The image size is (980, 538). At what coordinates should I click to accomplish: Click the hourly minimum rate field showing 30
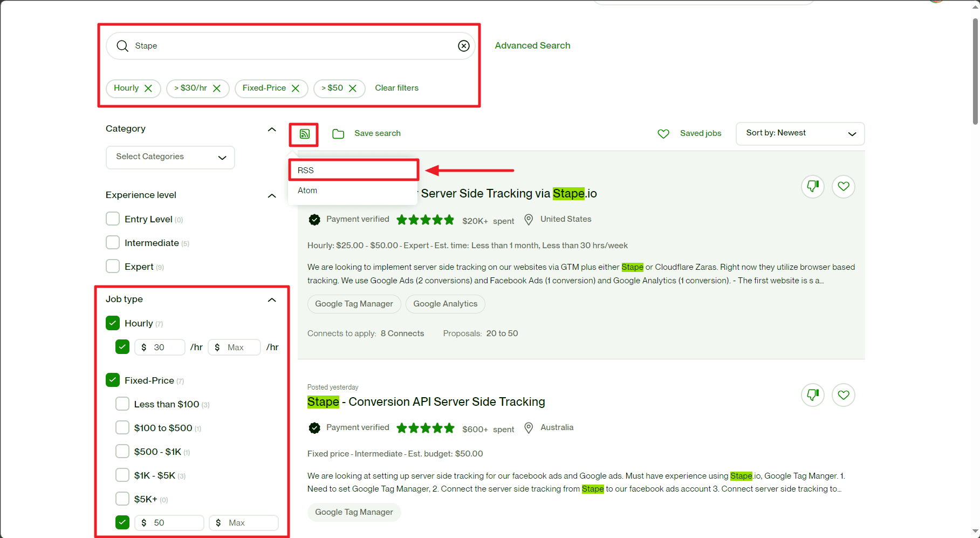tap(160, 347)
